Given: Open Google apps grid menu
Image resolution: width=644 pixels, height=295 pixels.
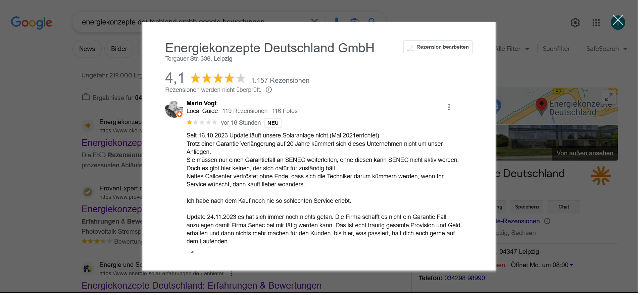Looking at the screenshot, I should pyautogui.click(x=596, y=22).
